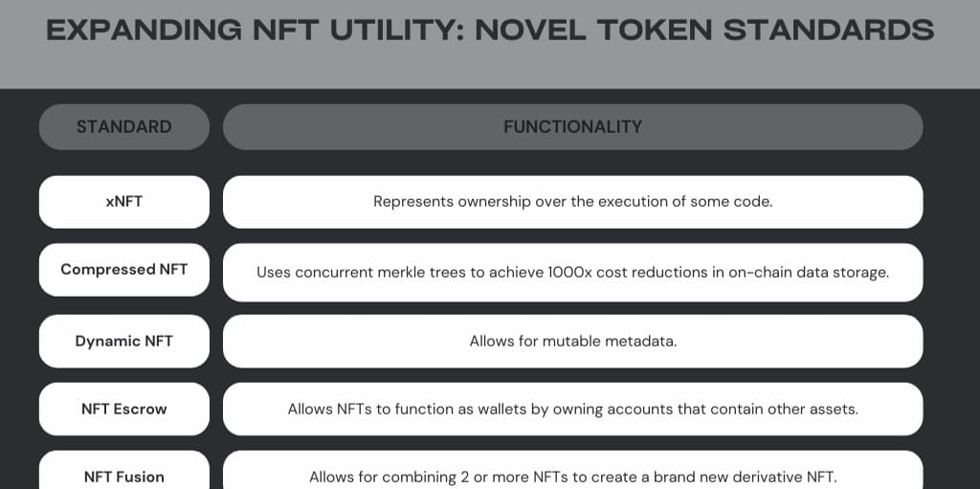The width and height of the screenshot is (980, 489).
Task: Click the mutable metadata description
Action: tap(572, 342)
